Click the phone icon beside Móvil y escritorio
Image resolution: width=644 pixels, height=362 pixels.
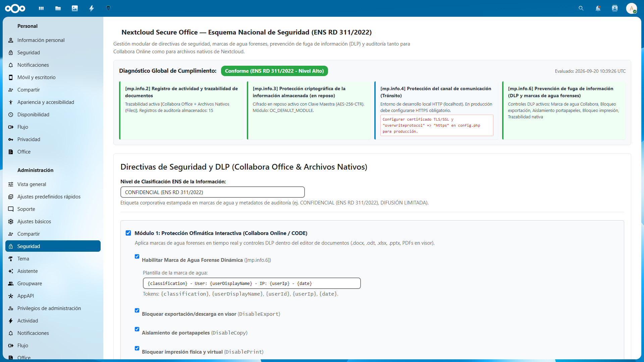tap(11, 77)
